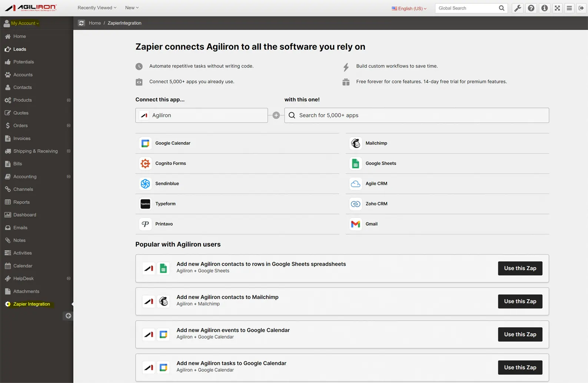
Task: Use the Zap adding tasks to Google Calendar
Action: tap(520, 367)
